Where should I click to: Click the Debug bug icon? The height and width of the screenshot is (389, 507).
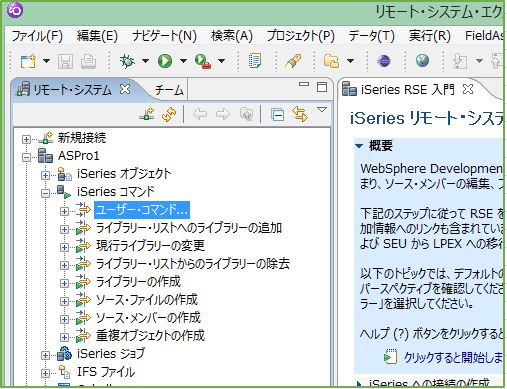(x=127, y=61)
